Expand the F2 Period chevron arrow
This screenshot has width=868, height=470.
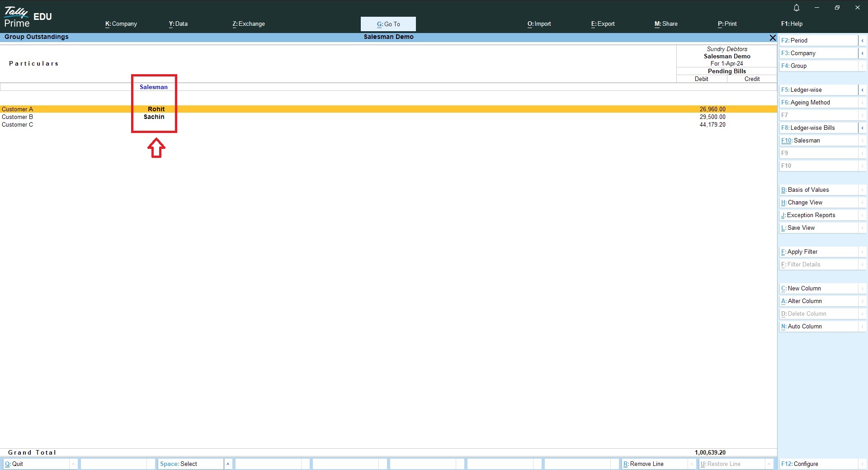tap(862, 41)
